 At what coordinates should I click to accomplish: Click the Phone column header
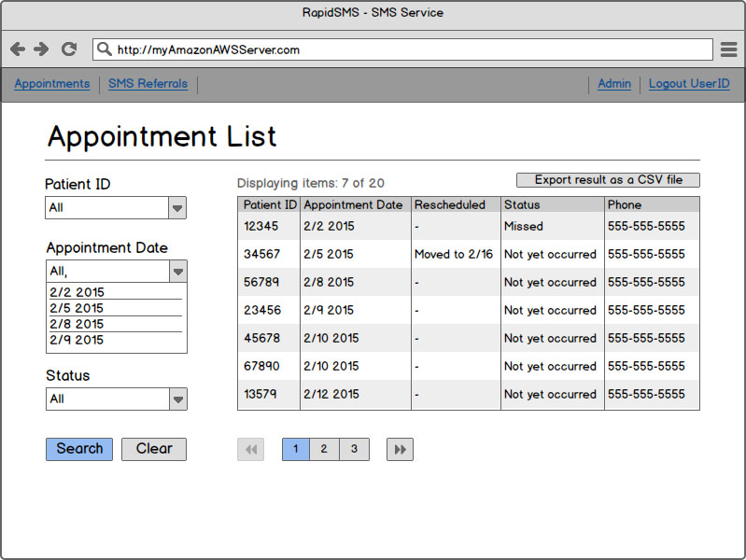pos(652,204)
